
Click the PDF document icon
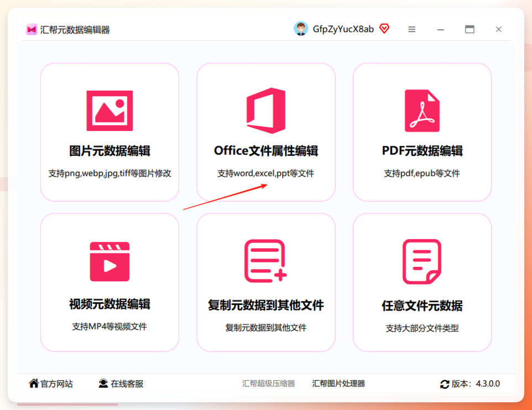click(x=422, y=111)
